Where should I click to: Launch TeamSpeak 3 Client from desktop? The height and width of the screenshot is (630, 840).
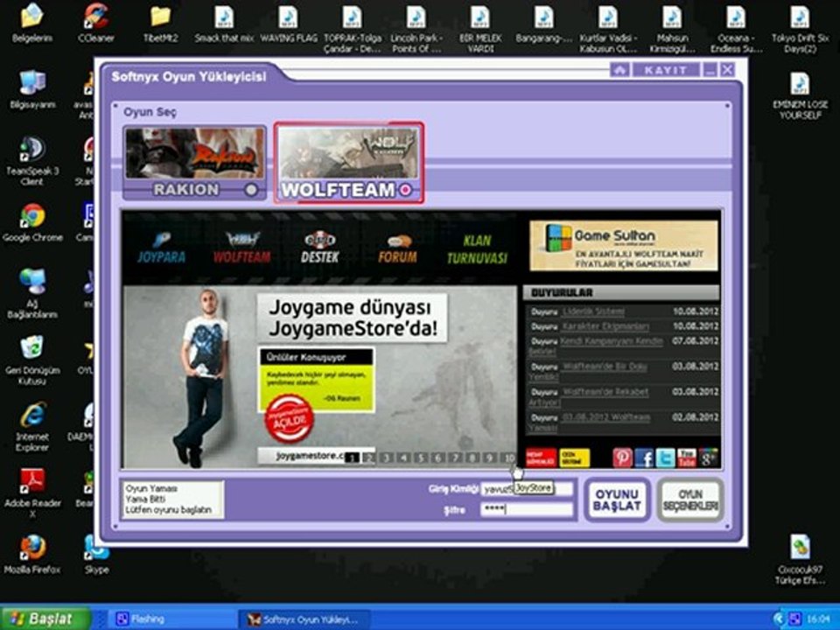click(x=32, y=161)
